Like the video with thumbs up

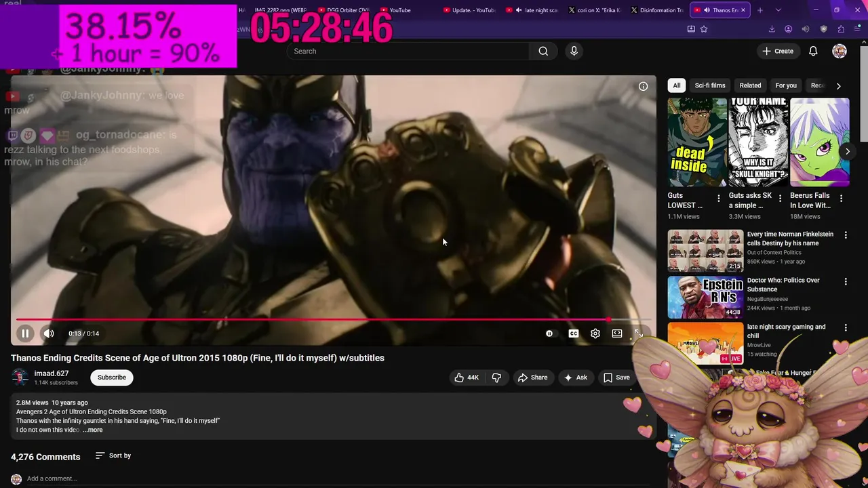tap(467, 378)
